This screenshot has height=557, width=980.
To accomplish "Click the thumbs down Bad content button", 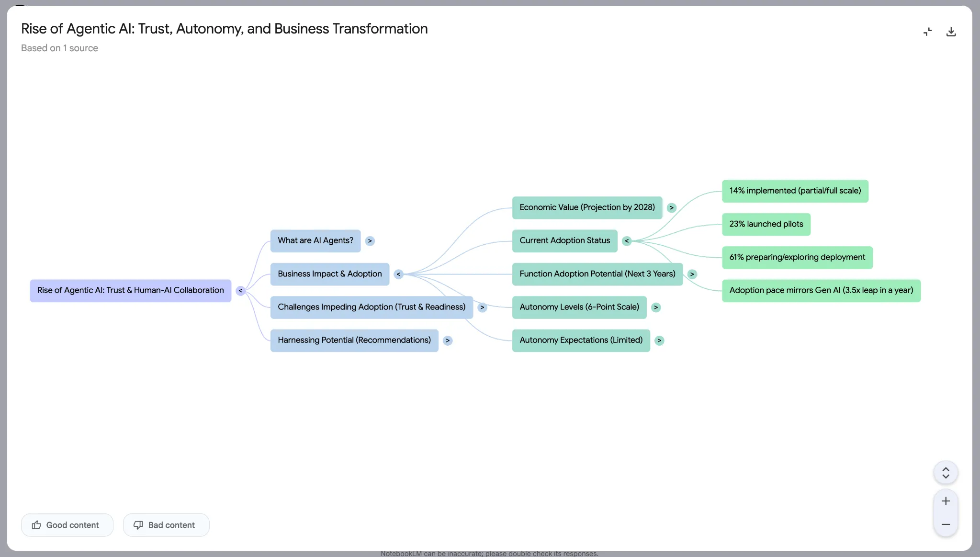I will click(166, 525).
